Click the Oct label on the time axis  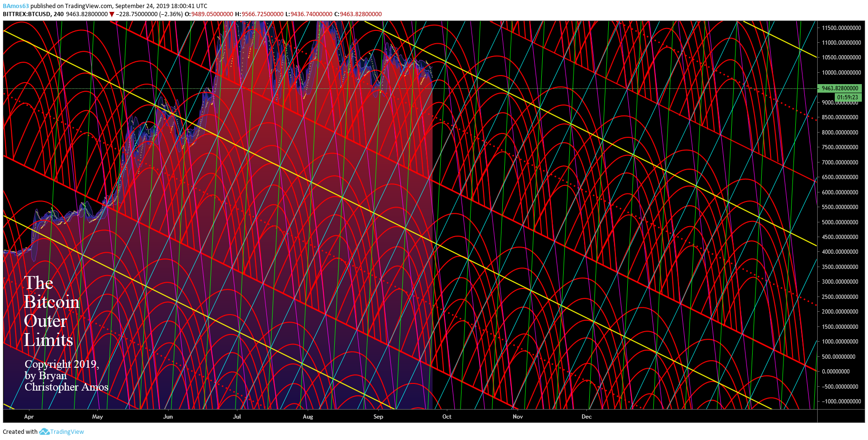coord(447,417)
